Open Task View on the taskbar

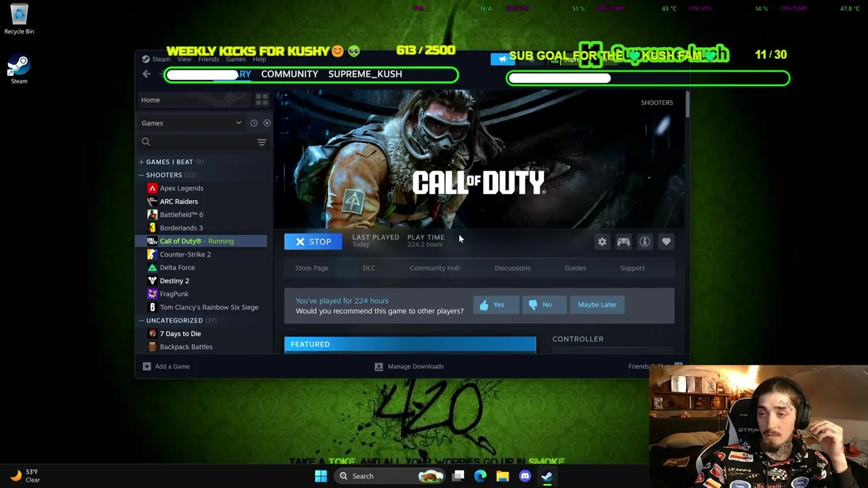point(458,476)
